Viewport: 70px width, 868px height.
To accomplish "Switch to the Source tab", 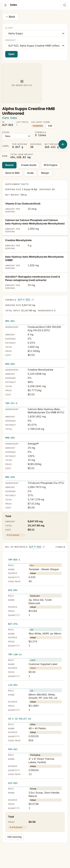I will pyautogui.click(x=9, y=165).
